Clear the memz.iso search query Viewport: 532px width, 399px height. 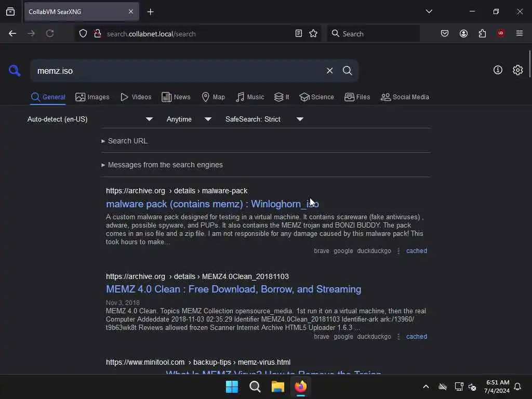click(329, 71)
